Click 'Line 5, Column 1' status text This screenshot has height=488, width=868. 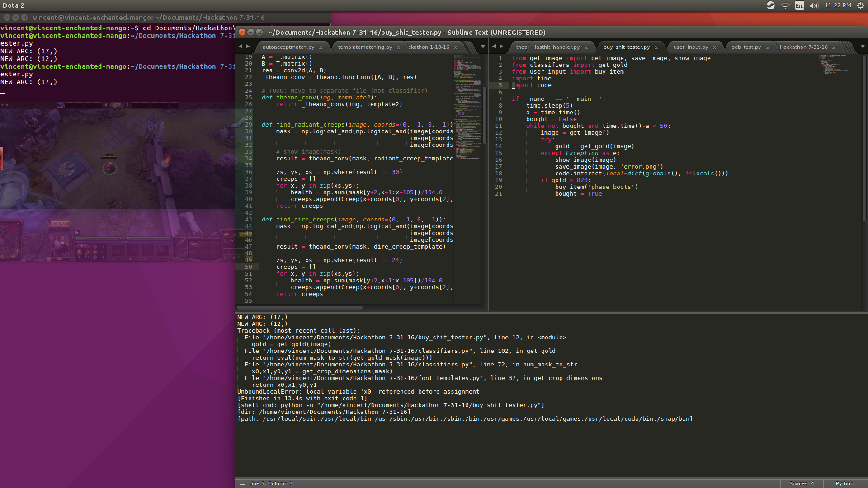(x=270, y=483)
